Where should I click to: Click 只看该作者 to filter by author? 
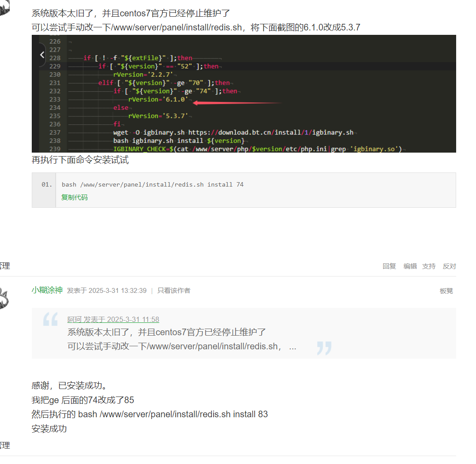(x=174, y=291)
